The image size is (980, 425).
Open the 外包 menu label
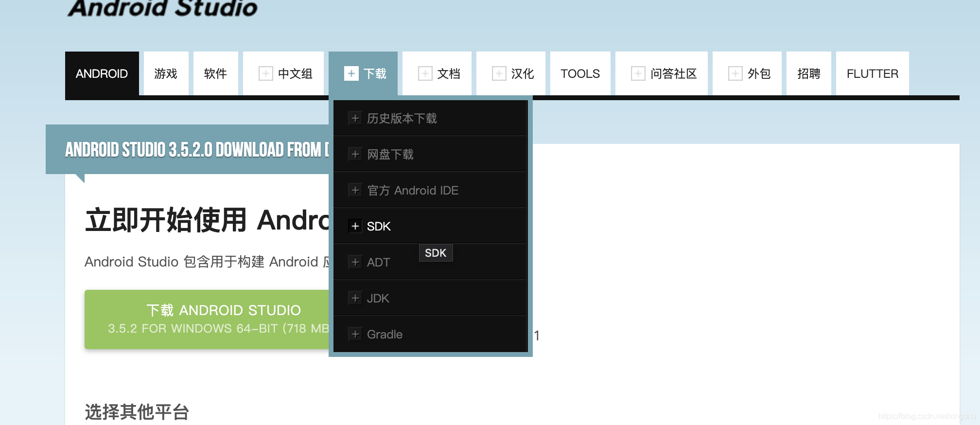point(759,73)
